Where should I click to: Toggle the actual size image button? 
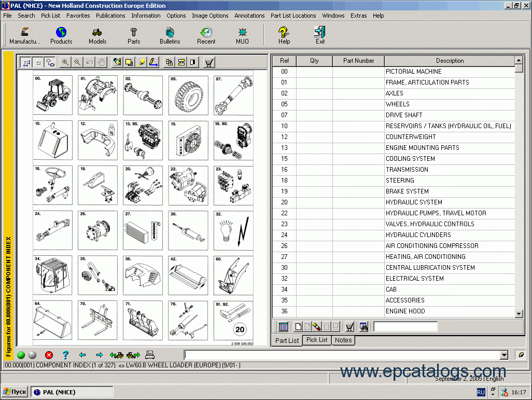pyautogui.click(x=38, y=62)
